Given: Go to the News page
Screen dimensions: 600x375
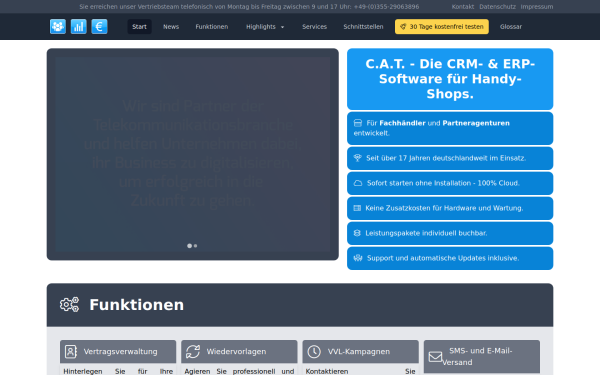Looking at the screenshot, I should pyautogui.click(x=171, y=26).
